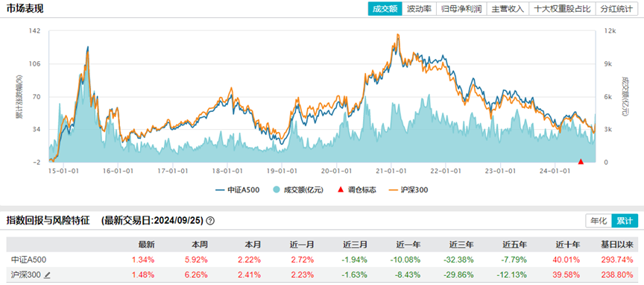
Task: Click the 近五年 column header
Action: click(514, 245)
